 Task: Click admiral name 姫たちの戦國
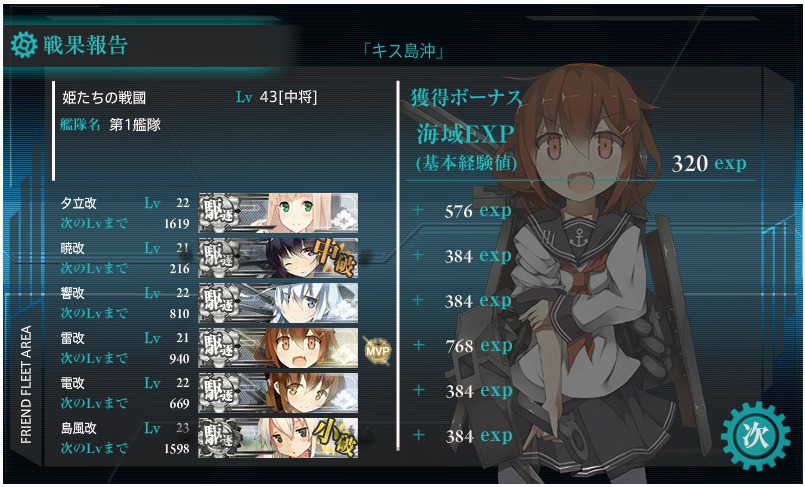[104, 98]
